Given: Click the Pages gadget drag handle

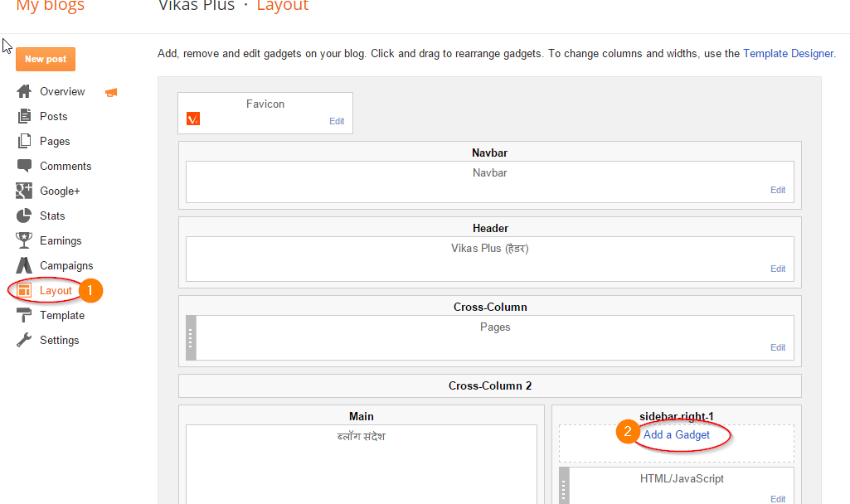Looking at the screenshot, I should 191,337.
